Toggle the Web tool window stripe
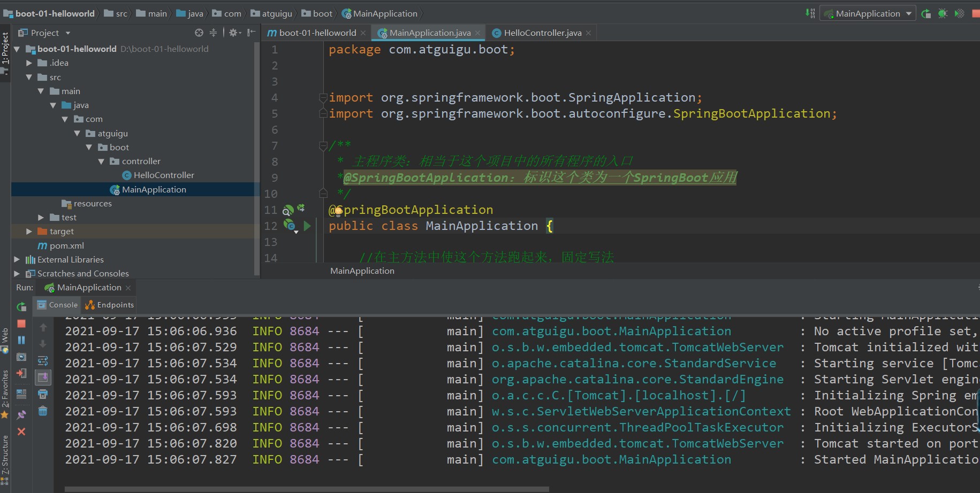 click(x=5, y=340)
